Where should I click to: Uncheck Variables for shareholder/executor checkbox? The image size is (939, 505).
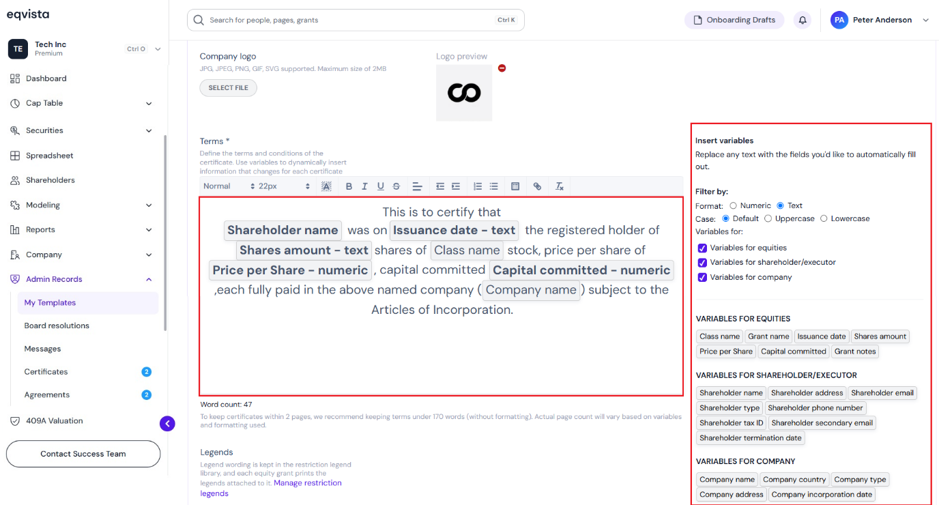(x=702, y=262)
